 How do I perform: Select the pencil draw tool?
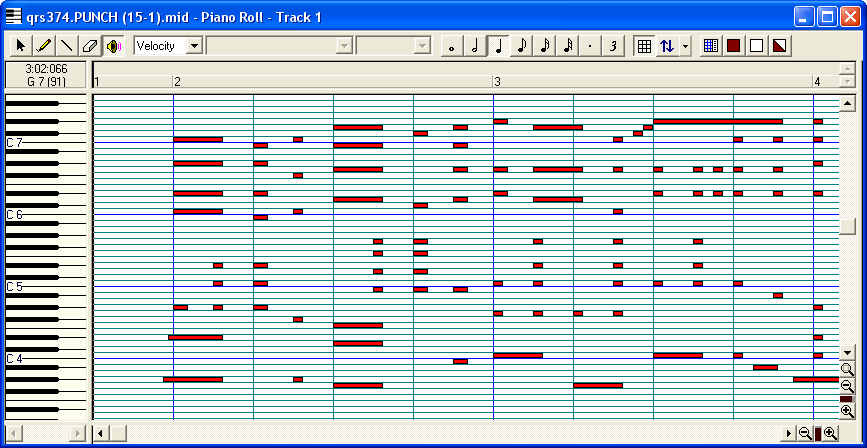(x=44, y=46)
